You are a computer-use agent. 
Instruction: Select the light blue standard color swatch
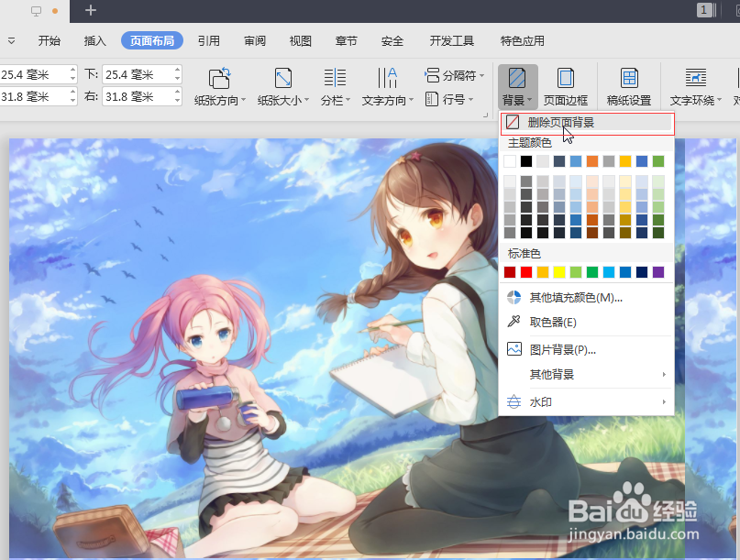pos(609,272)
